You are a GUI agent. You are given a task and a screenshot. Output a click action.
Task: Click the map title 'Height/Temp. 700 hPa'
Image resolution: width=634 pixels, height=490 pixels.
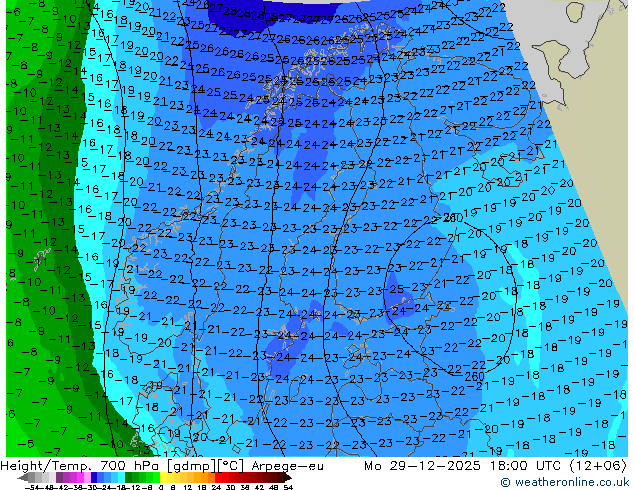(x=79, y=466)
